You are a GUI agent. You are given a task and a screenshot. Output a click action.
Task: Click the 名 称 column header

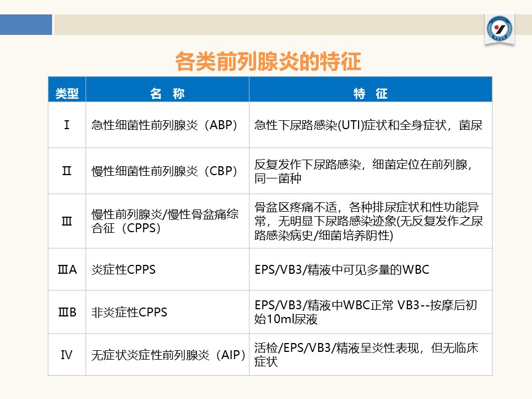tap(167, 90)
